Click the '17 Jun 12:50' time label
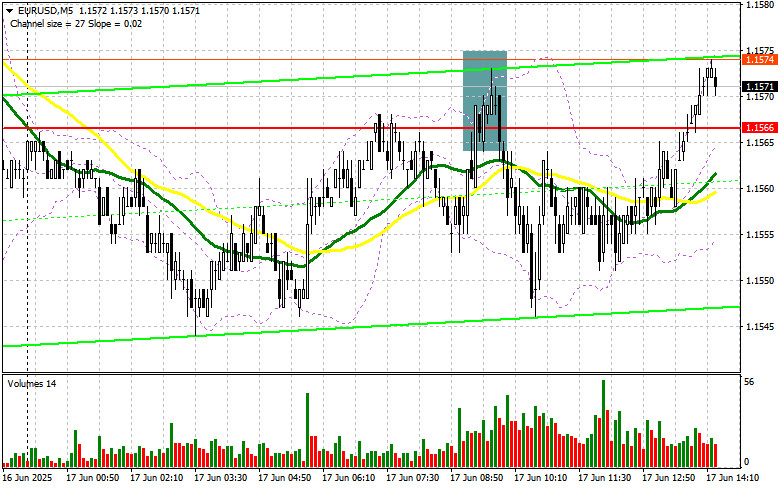This screenshot has width=781, height=489. (668, 478)
